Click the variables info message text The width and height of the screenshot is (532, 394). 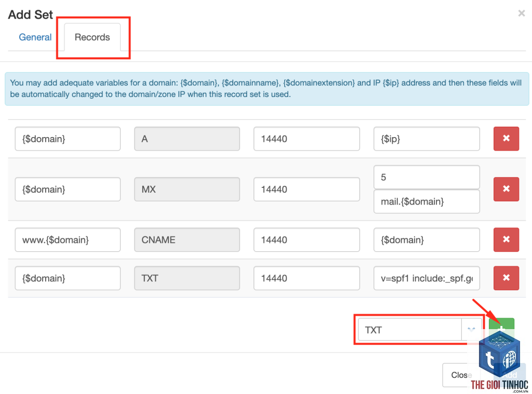tap(265, 88)
